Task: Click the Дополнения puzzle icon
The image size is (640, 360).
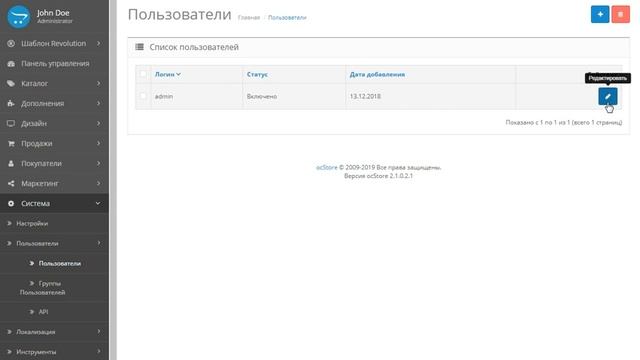Action: 11,103
